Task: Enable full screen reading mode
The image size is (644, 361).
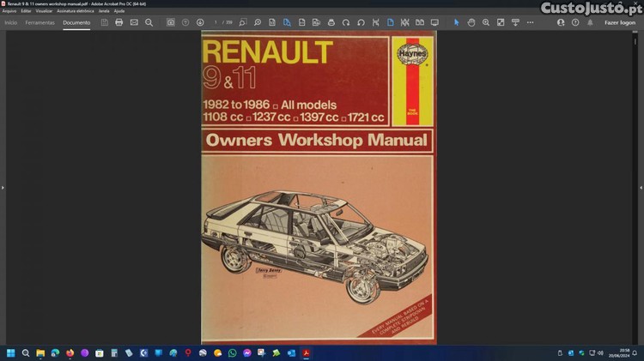Action: click(501, 22)
